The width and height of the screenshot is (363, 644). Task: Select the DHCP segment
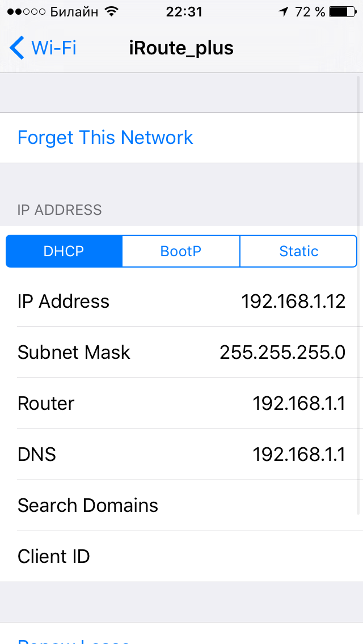64,251
